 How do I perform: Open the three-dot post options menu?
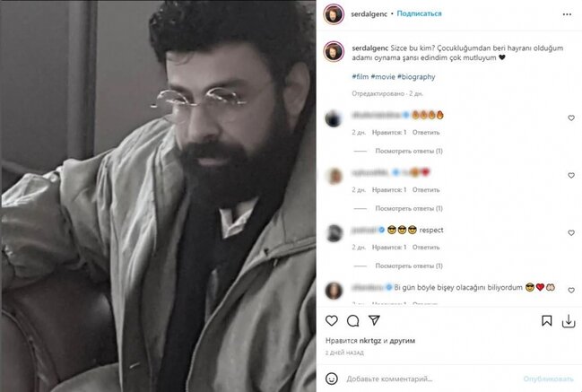point(567,14)
